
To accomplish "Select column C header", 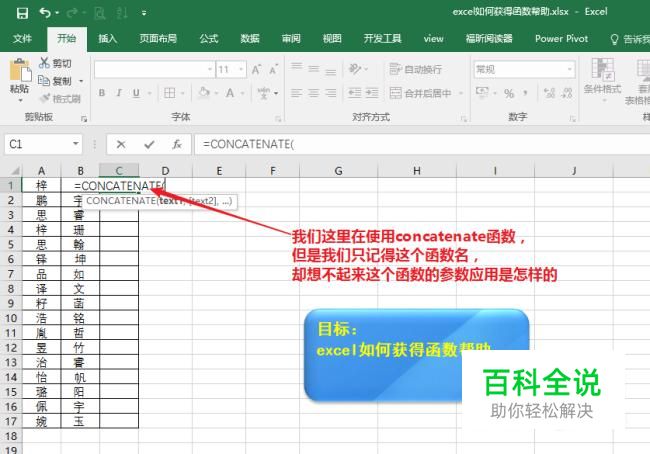I will coord(119,170).
